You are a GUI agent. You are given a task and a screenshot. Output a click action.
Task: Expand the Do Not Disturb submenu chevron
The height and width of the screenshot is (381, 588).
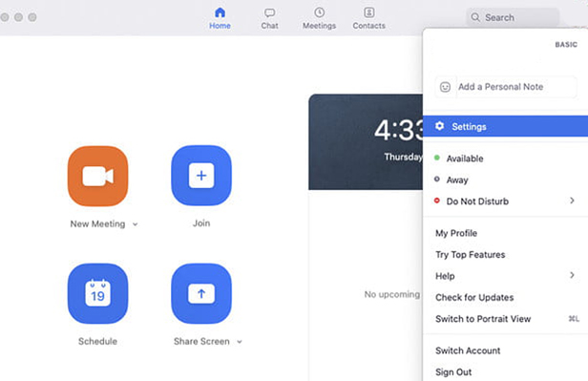click(572, 201)
